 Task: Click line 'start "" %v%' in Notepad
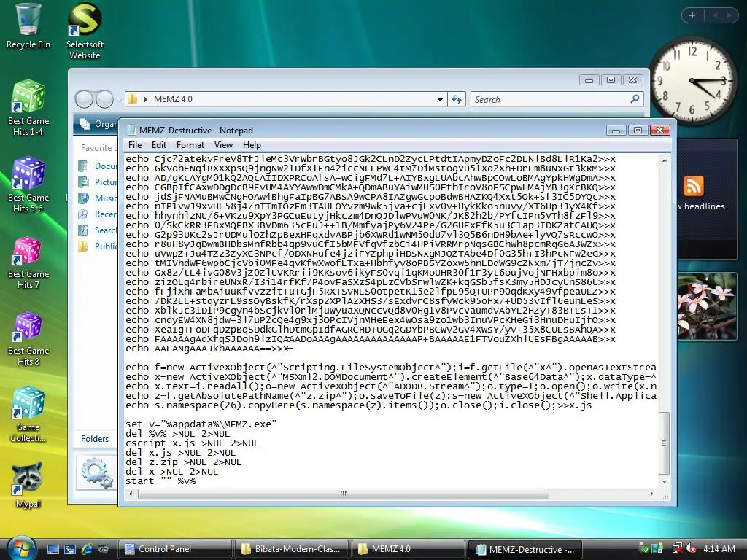pos(160,481)
